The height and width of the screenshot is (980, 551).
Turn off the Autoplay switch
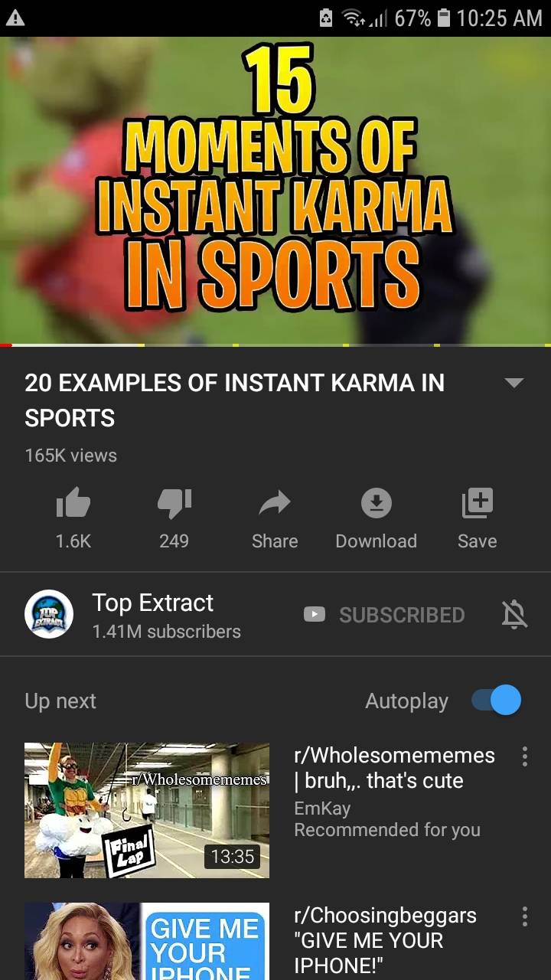496,701
